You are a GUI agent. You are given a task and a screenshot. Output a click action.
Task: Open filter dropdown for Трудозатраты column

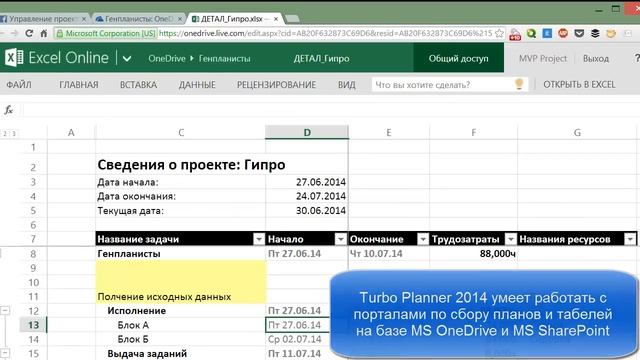pos(511,239)
